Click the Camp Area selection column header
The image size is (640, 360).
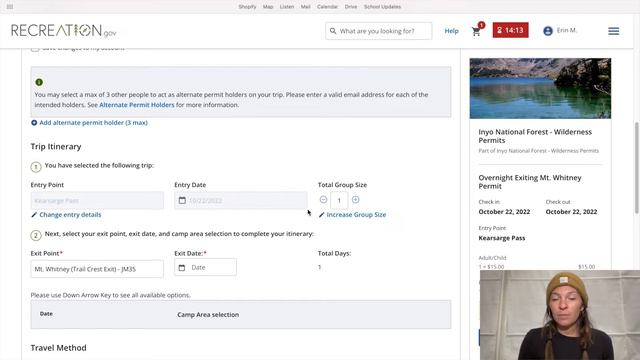[x=208, y=315]
